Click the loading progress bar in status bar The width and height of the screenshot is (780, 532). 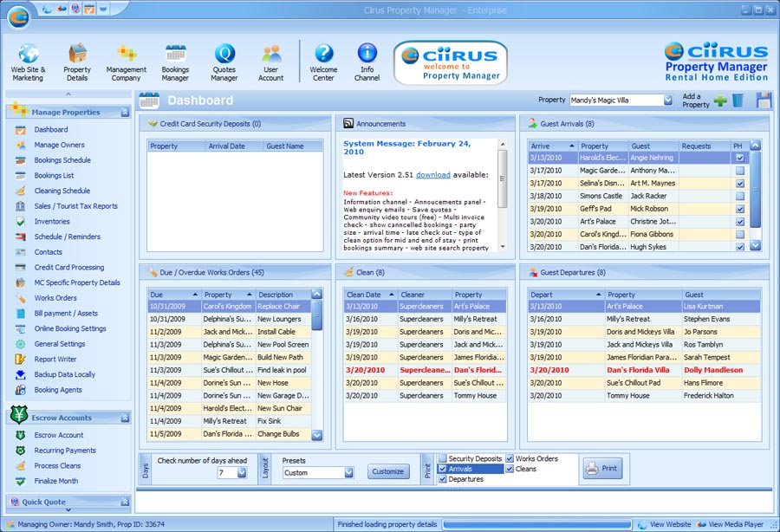pos(536,524)
